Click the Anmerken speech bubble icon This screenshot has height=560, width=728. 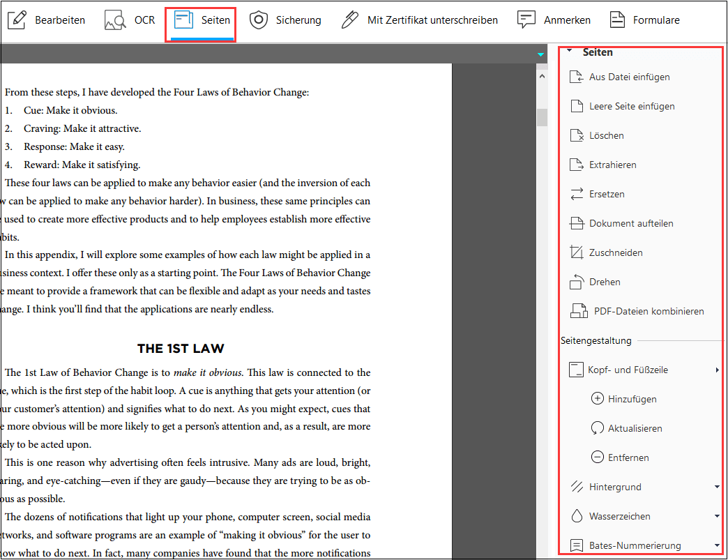tap(526, 20)
